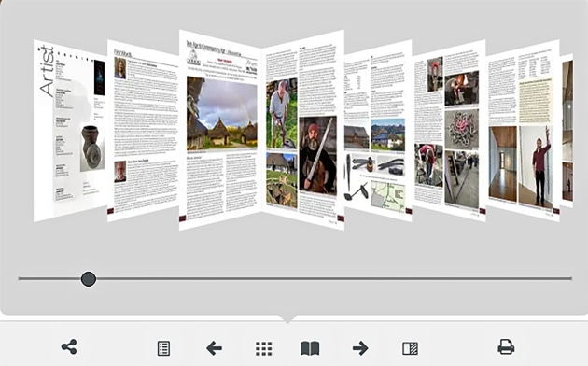
Task: Switch to open-book reading view icon
Action: click(x=310, y=348)
